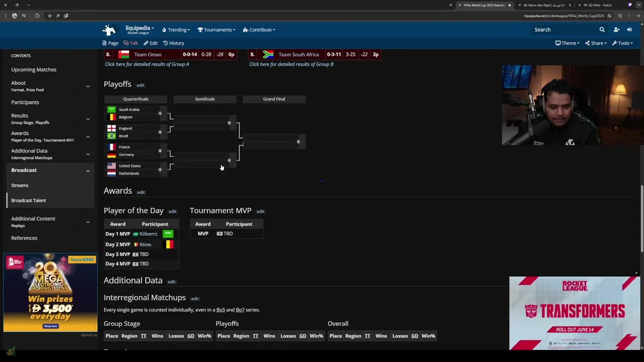Image resolution: width=644 pixels, height=362 pixels.
Task: Open the Theme dropdown
Action: (567, 43)
